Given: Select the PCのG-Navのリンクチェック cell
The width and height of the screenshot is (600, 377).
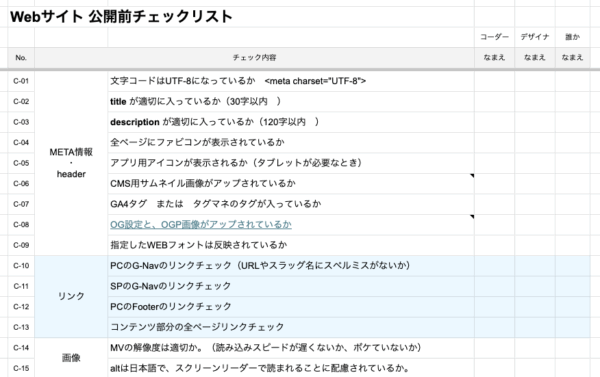Looking at the screenshot, I should (x=291, y=266).
